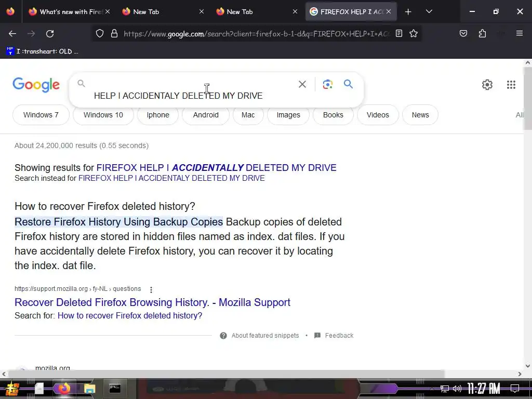Bookmark this page with star icon
Screen dimensions: 532x399
pos(413,34)
